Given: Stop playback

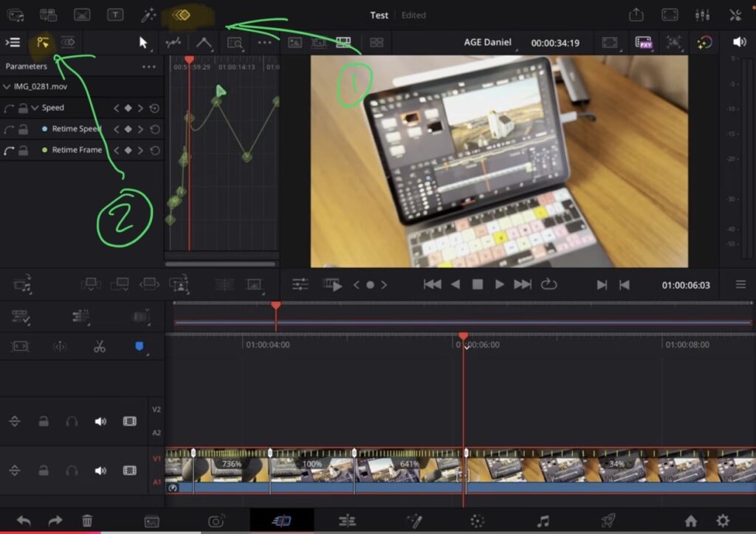Looking at the screenshot, I should 478,284.
